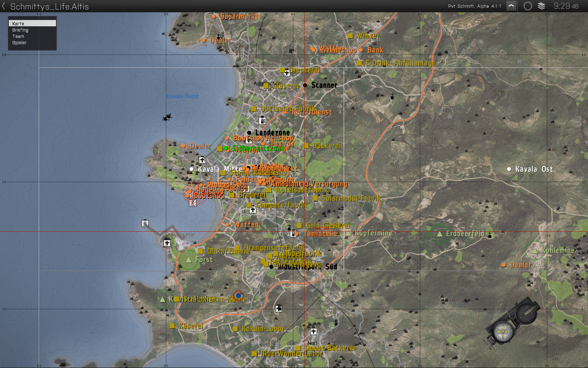
Task: Click hospital cross icon below Computerfabrik
Action: (x=253, y=210)
